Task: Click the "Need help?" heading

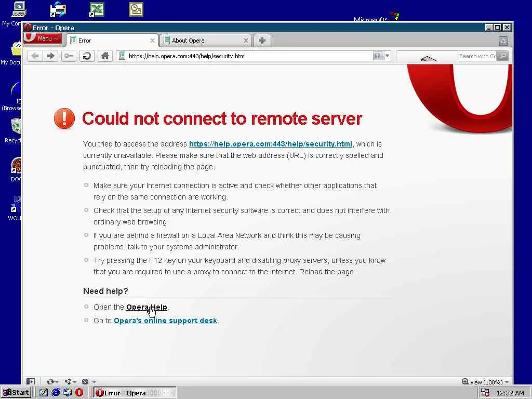Action: [105, 291]
